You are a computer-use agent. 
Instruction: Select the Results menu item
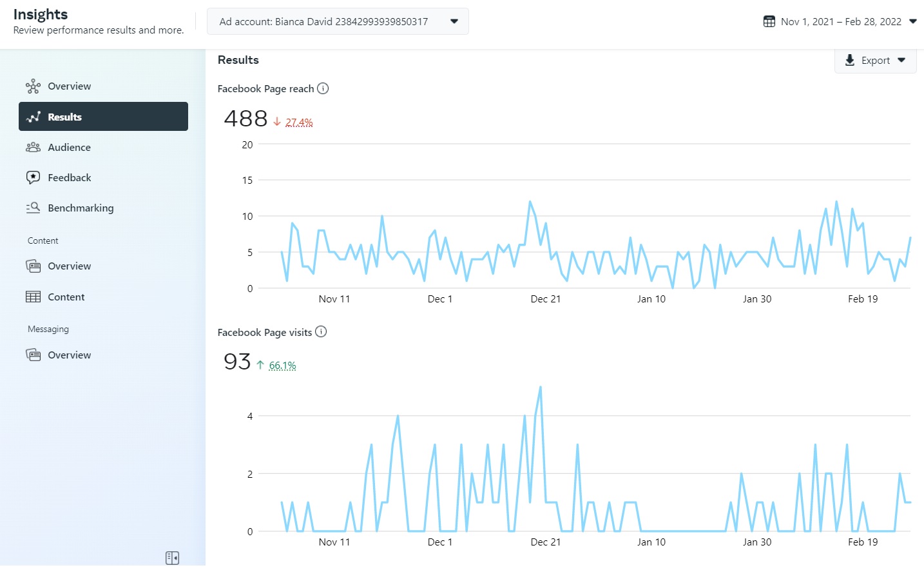pyautogui.click(x=103, y=117)
